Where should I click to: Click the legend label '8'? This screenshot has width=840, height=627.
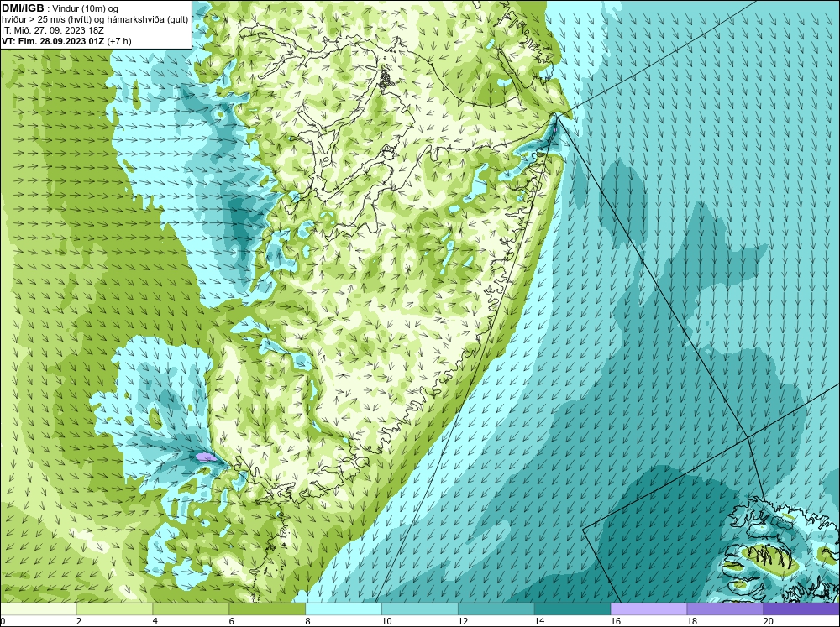coord(308,621)
